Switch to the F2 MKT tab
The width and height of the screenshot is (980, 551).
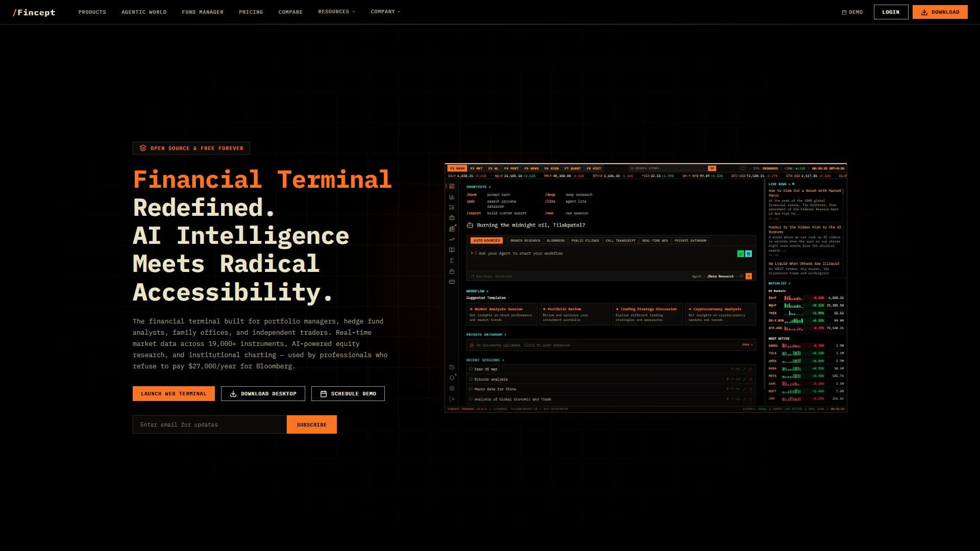[476, 168]
